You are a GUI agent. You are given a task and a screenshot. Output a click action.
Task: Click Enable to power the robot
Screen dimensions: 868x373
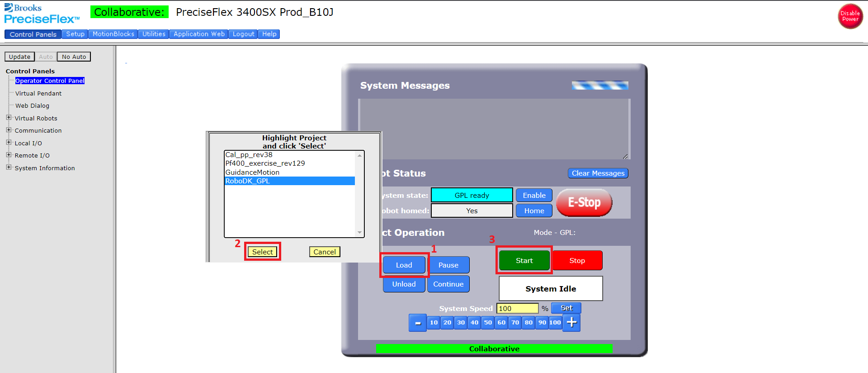(534, 195)
